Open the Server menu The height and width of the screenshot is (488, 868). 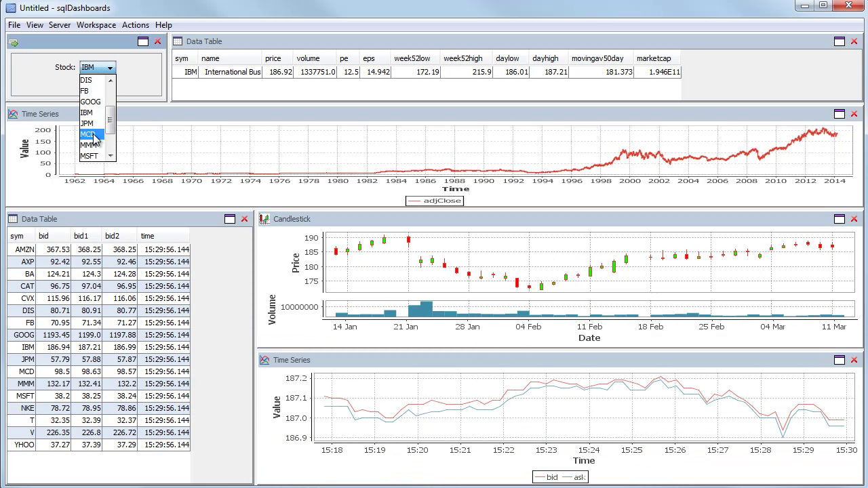click(60, 25)
